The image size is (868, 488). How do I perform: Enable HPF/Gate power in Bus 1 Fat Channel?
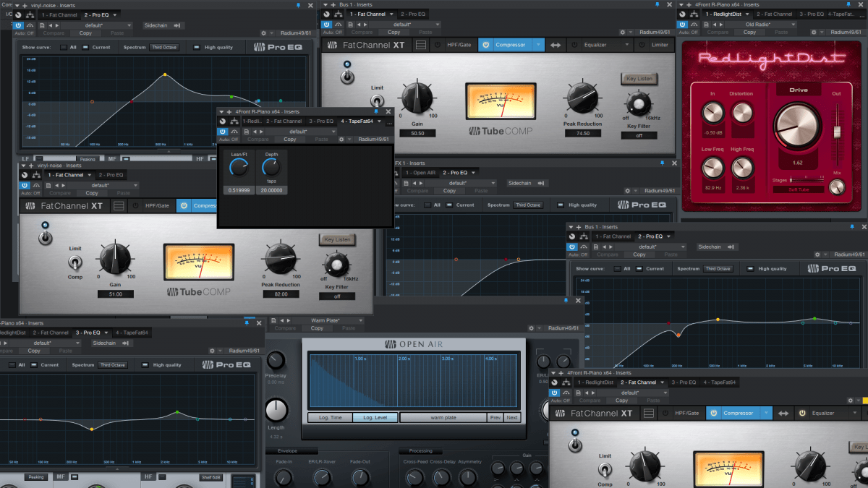(438, 45)
